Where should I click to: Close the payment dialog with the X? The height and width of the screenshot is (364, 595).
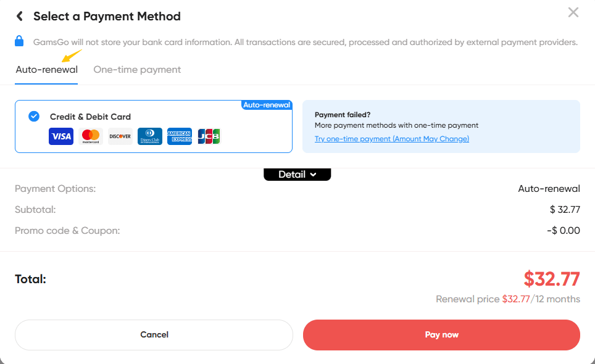[x=573, y=12]
